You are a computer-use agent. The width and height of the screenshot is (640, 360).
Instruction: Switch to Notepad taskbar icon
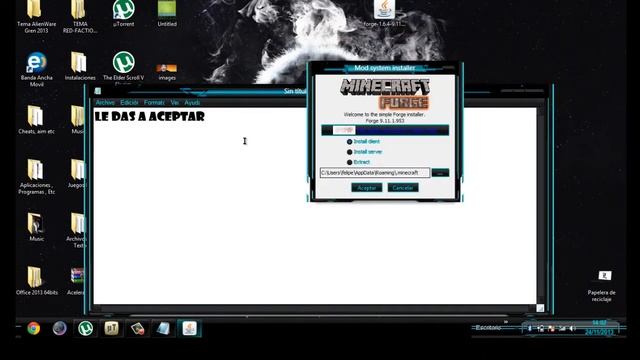[x=163, y=328]
